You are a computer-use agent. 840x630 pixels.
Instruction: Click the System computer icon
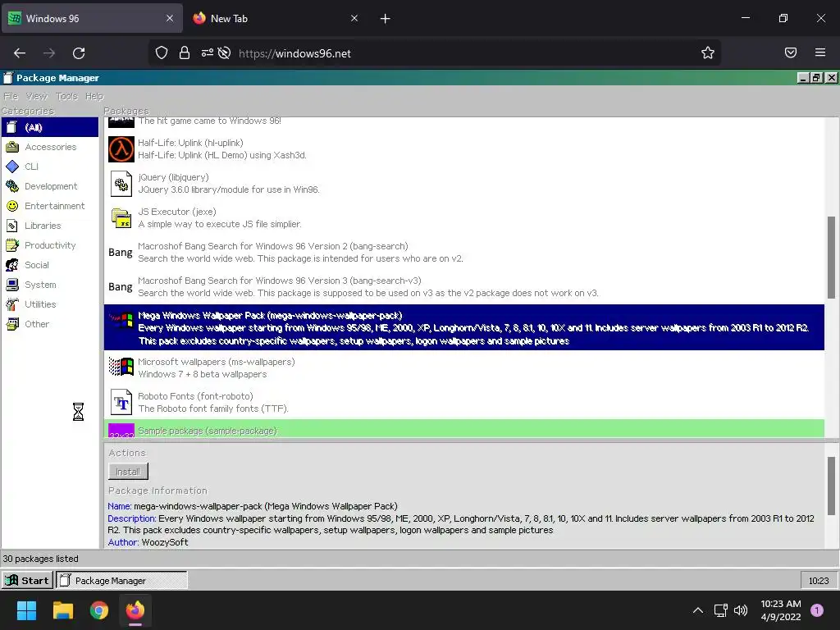(11, 285)
